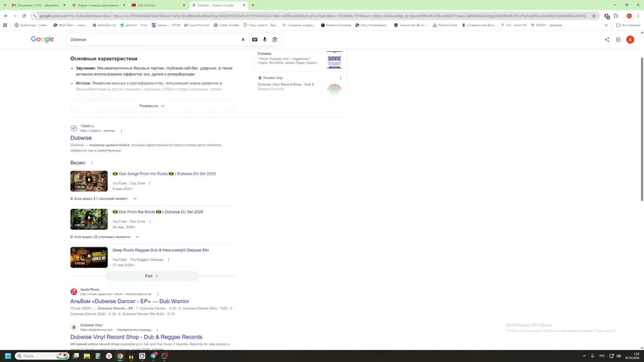Open the purple Dubwise side-panel image
The width and height of the screenshot is (644, 362).
click(334, 60)
